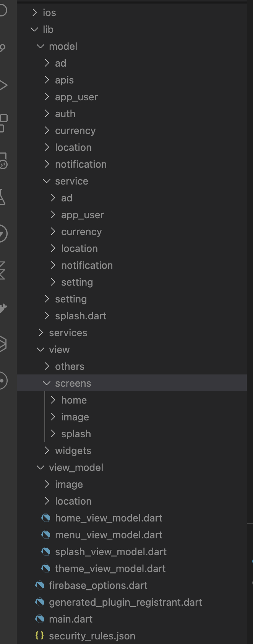
Task: Select theme_view_model.dart
Action: pos(110,568)
